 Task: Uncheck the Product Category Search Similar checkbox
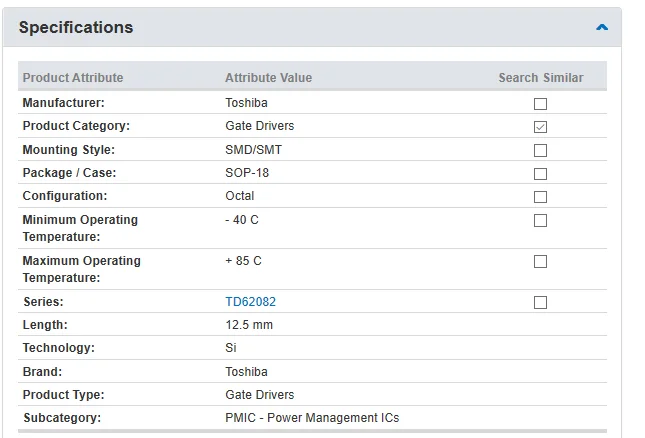pyautogui.click(x=540, y=127)
